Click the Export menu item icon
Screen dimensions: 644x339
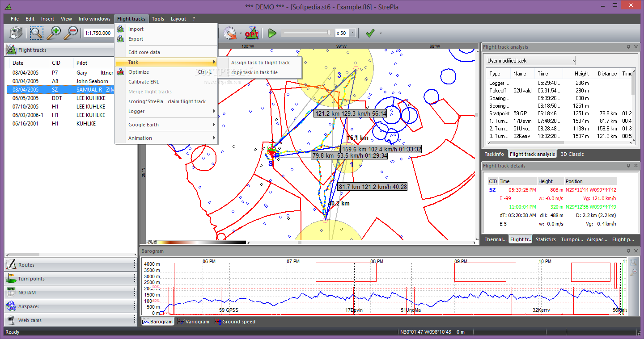[120, 39]
